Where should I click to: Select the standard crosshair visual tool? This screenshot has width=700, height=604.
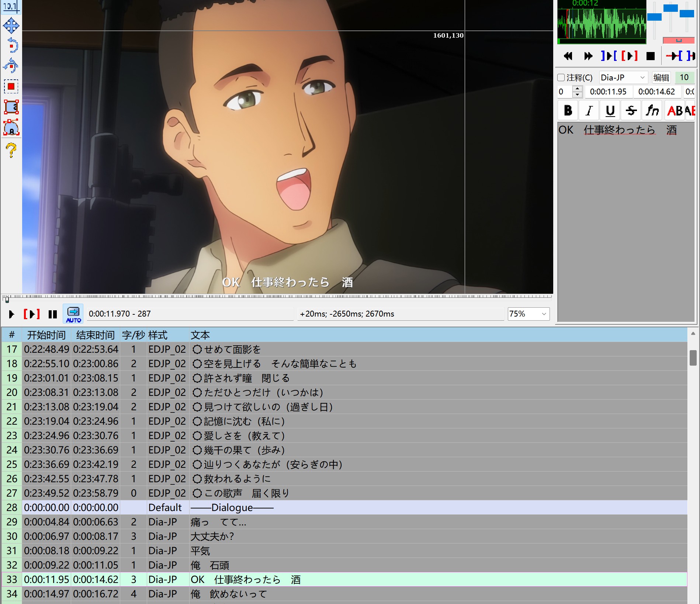(11, 7)
